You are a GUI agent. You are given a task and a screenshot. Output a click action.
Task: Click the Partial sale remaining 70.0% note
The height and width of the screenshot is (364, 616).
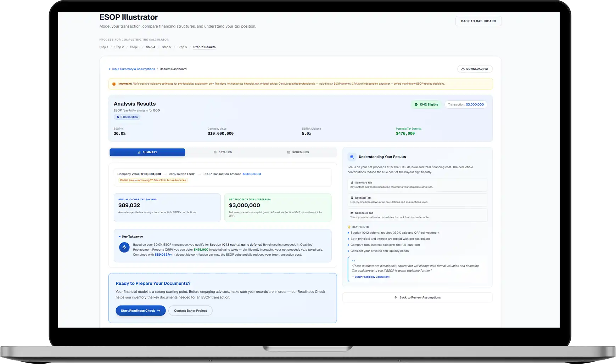coord(153,180)
